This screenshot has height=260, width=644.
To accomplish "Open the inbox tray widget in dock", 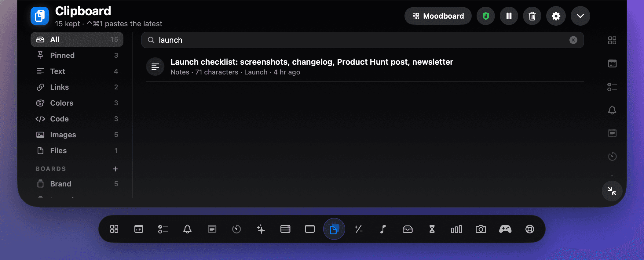I will (x=408, y=229).
